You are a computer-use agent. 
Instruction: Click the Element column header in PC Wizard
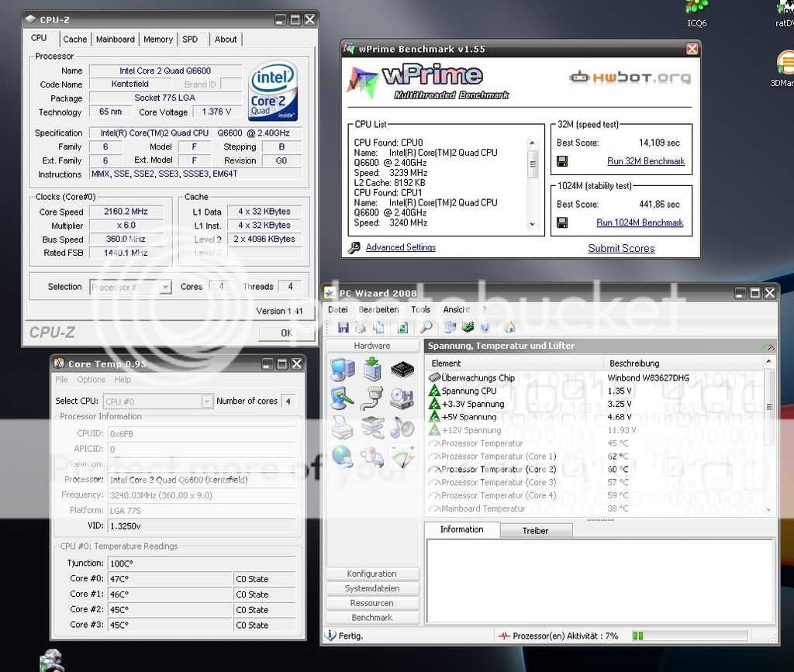point(514,364)
